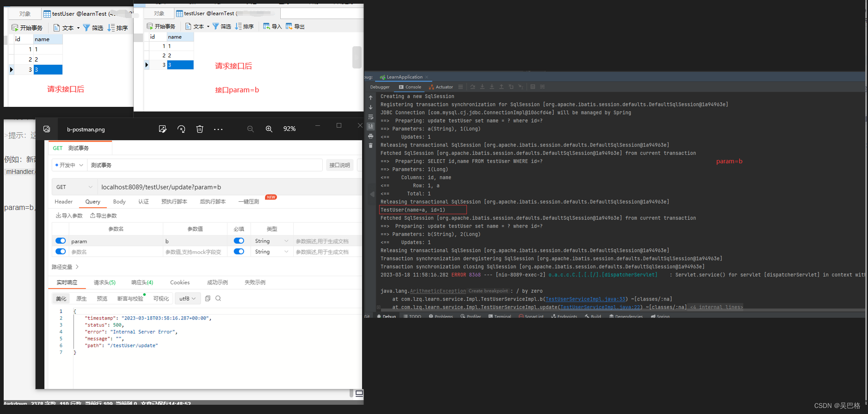868x414 pixels.
Task: Open TestUserServiceImpl.java:33 link
Action: [585, 299]
